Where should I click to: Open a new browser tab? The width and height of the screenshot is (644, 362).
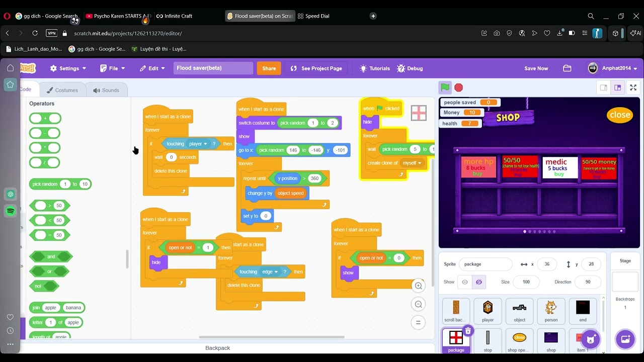point(373,16)
